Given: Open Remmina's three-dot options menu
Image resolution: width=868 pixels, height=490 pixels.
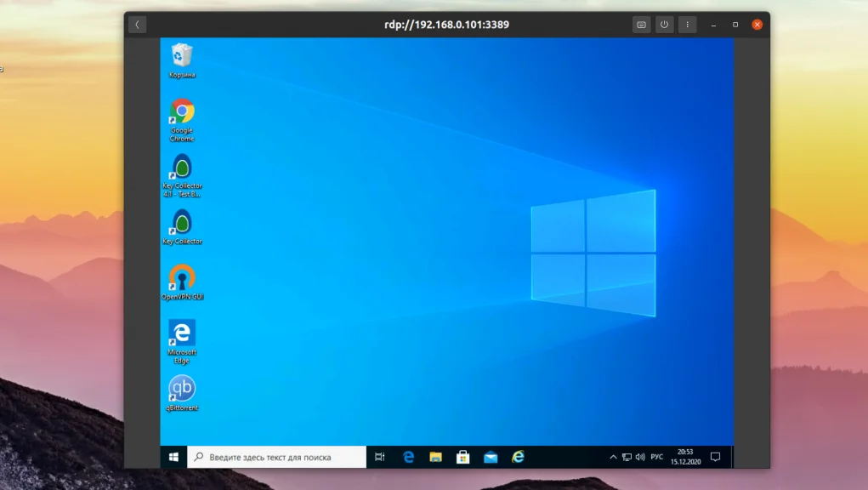Looking at the screenshot, I should click(x=687, y=24).
